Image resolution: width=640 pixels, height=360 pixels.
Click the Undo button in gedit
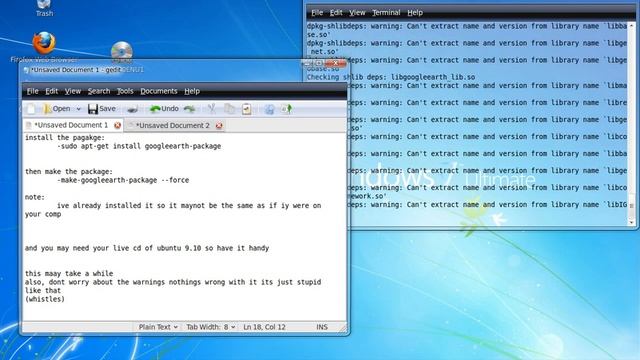coord(164,109)
